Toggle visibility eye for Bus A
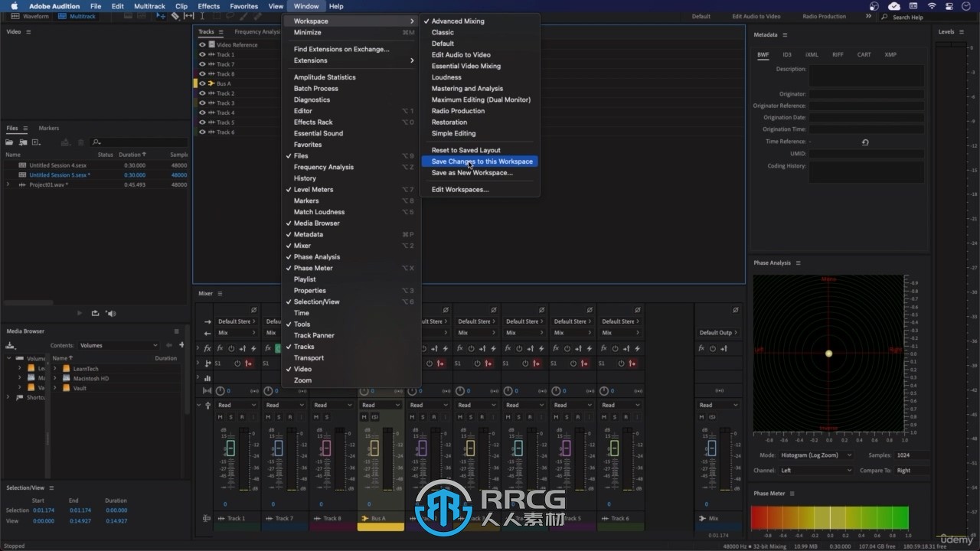 [202, 83]
